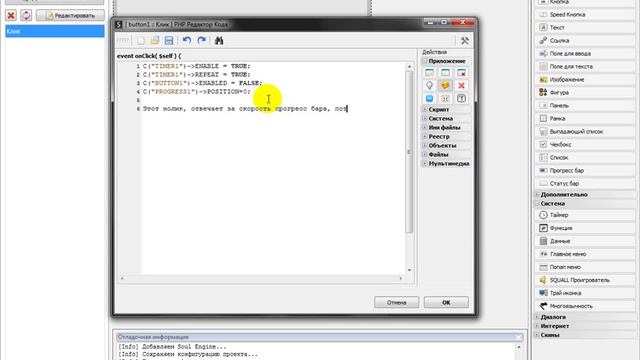The height and width of the screenshot is (360, 640).
Task: Select the Поле для текста component
Action: (x=585, y=66)
